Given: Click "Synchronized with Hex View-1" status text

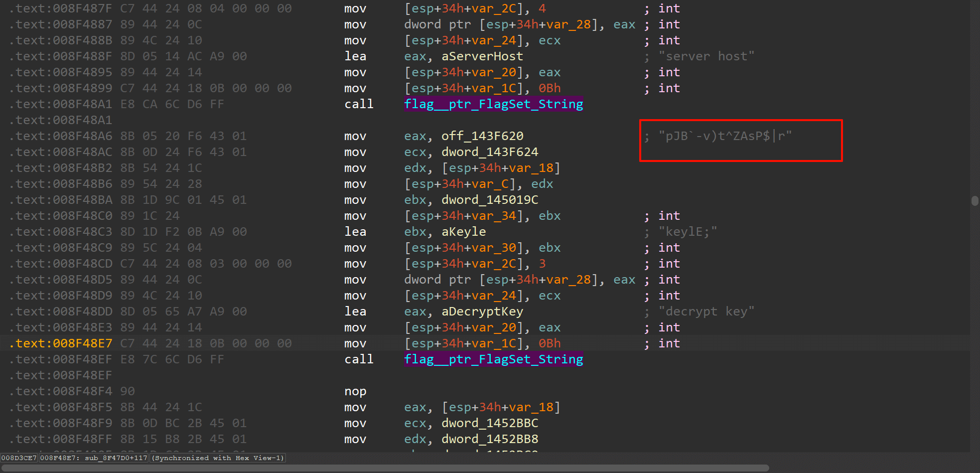Looking at the screenshot, I should click(x=219, y=458).
